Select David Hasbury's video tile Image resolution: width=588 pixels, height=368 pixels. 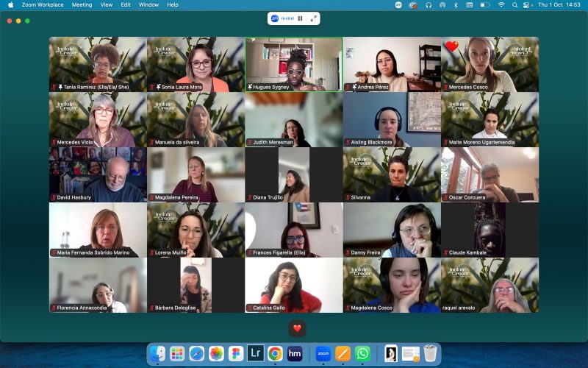point(98,174)
